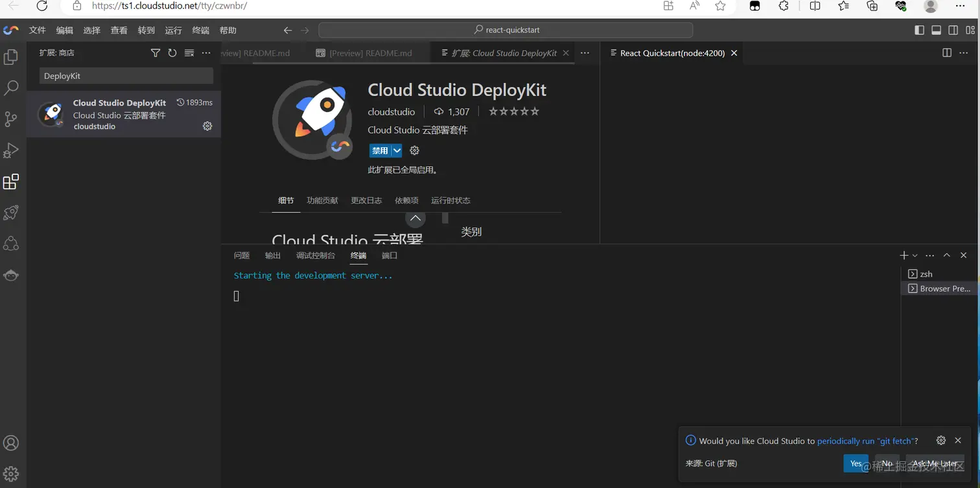Open the 编辑 menu

pyautogui.click(x=65, y=30)
